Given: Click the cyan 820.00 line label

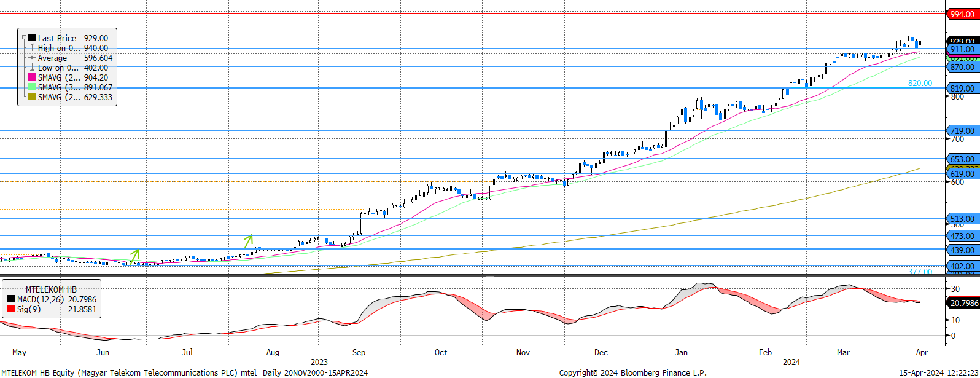Looking at the screenshot, I should (920, 83).
